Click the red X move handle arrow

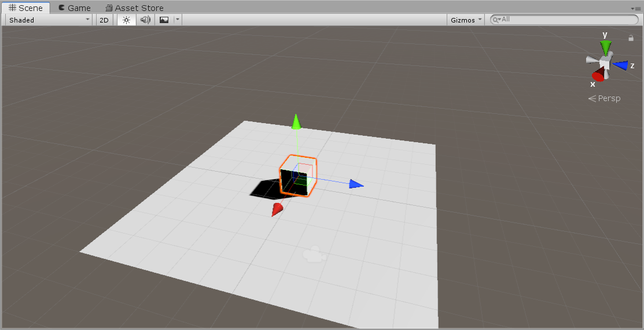pyautogui.click(x=277, y=209)
